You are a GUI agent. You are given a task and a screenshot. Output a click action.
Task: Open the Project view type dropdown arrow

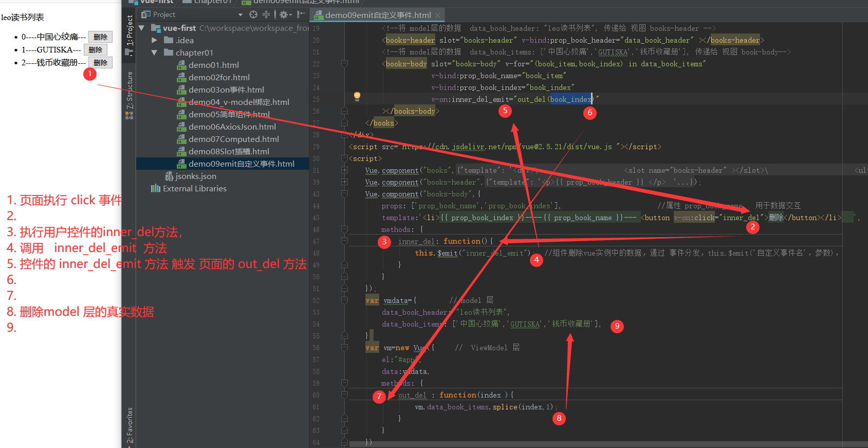[241, 15]
